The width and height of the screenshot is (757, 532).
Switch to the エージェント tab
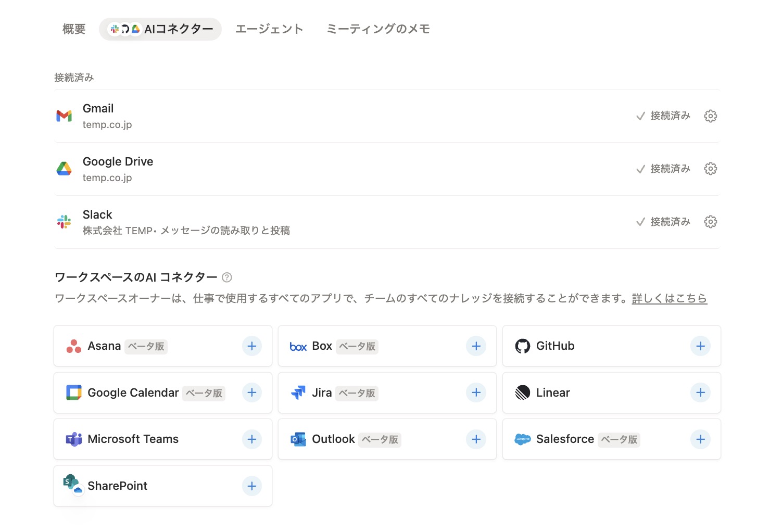pos(269,29)
